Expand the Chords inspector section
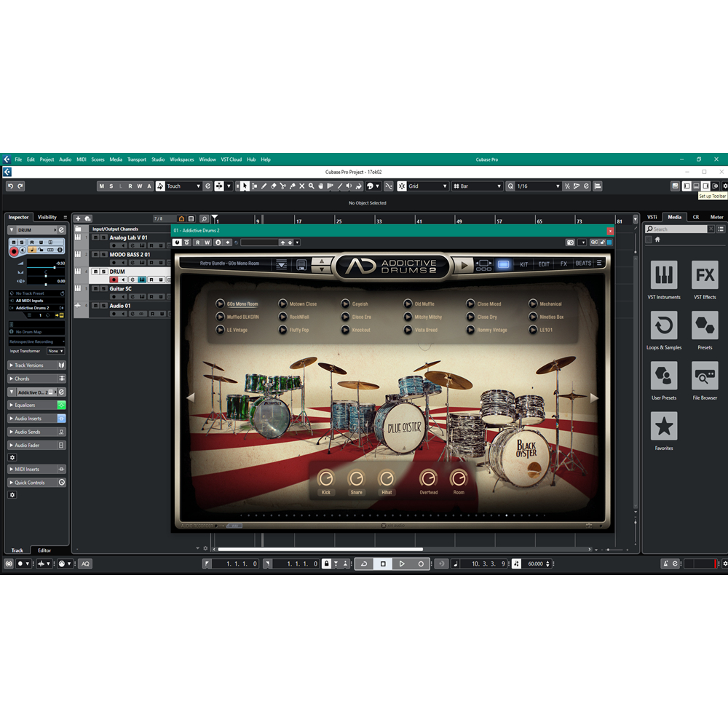This screenshot has width=728, height=728. pos(36,379)
